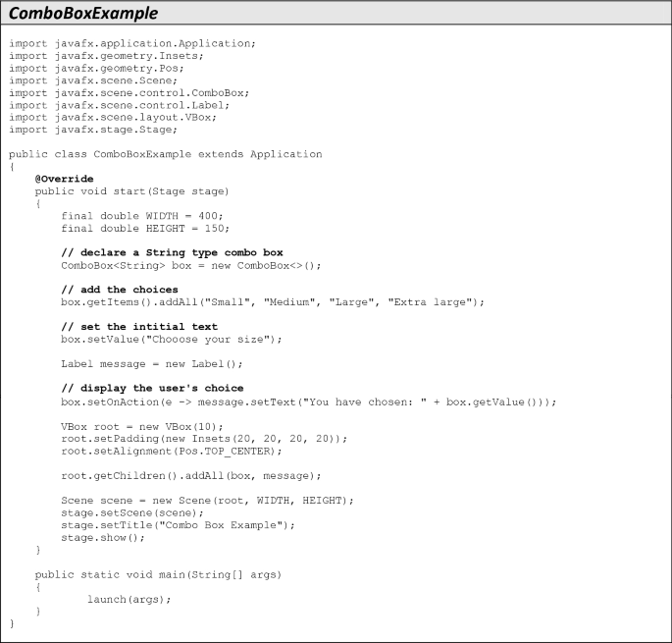The height and width of the screenshot is (643, 672).
Task: Click the ComboBoxExample title heading
Action: 83,14
